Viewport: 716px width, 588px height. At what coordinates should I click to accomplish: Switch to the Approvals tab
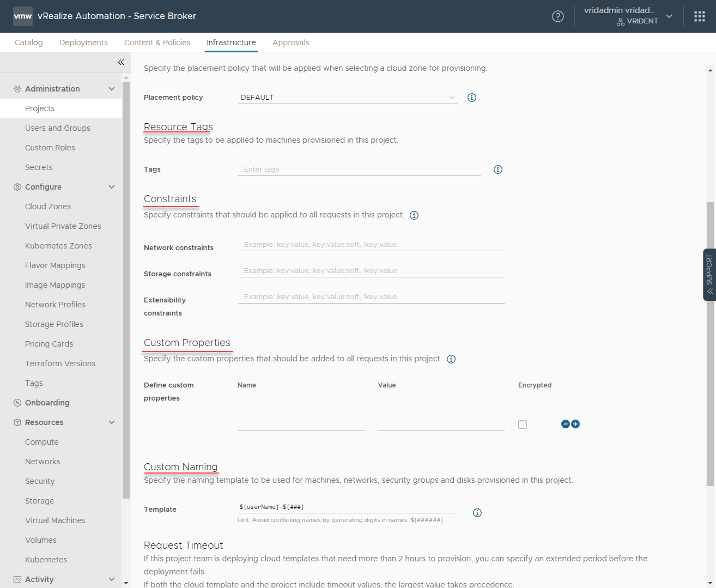(290, 43)
